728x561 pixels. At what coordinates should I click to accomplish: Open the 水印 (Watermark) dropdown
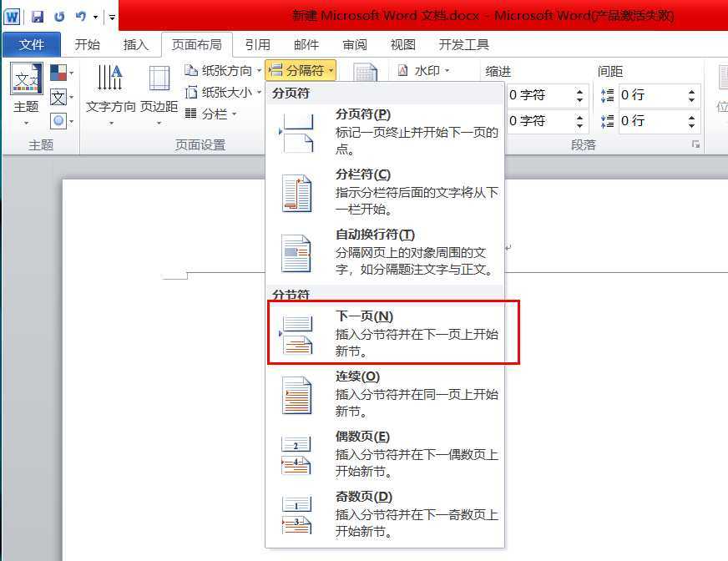pyautogui.click(x=423, y=71)
